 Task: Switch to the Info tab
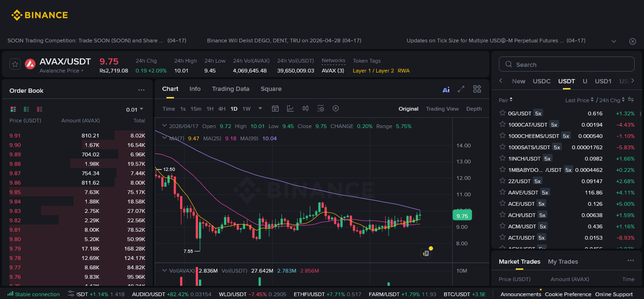195,89
